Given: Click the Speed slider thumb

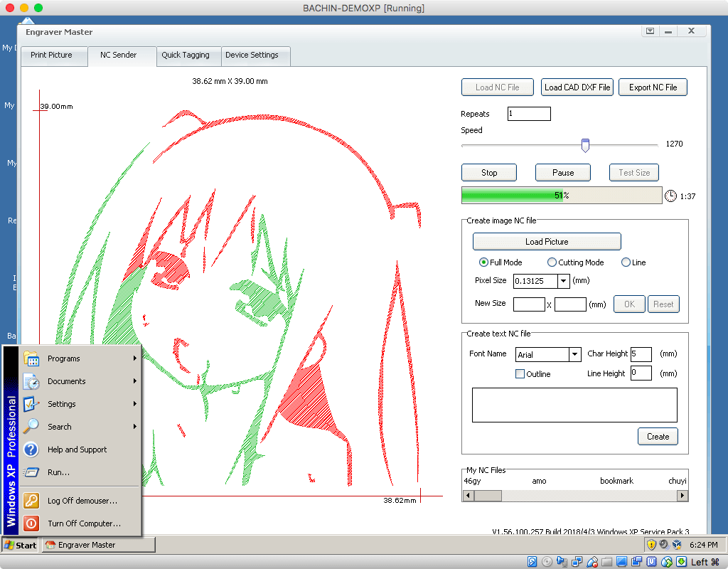Looking at the screenshot, I should tap(586, 145).
